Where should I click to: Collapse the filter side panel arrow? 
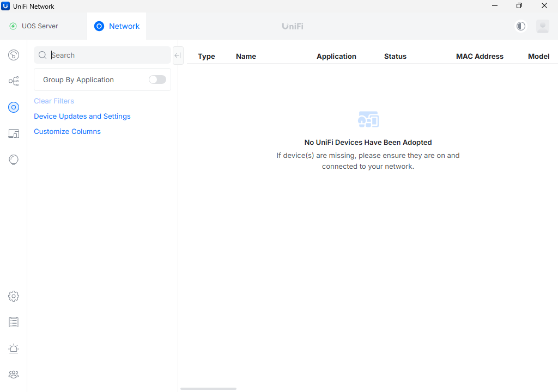pos(178,56)
